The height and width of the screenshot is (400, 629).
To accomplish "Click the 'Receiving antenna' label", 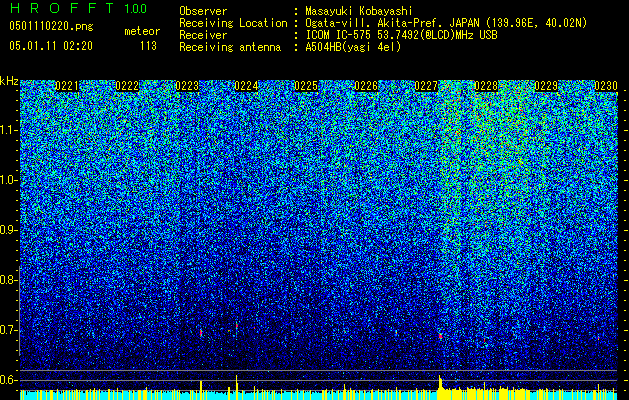I will pos(230,47).
